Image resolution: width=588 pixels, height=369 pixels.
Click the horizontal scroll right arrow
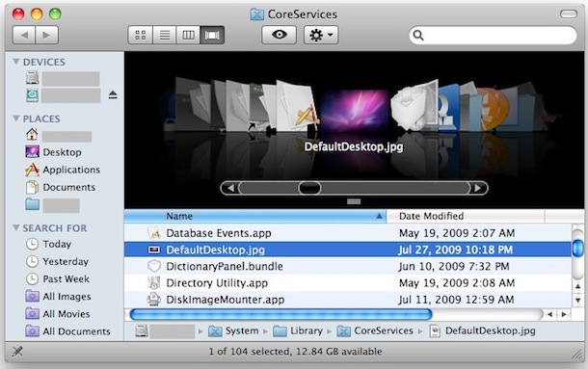pyautogui.click(x=564, y=314)
